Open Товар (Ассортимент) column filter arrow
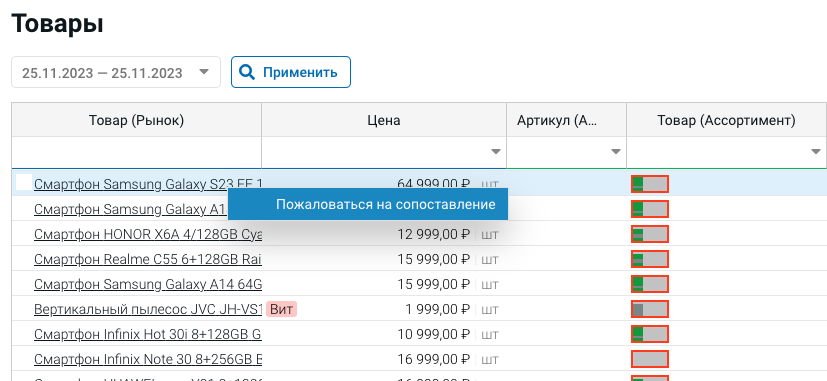This screenshot has width=827, height=381. pyautogui.click(x=816, y=152)
